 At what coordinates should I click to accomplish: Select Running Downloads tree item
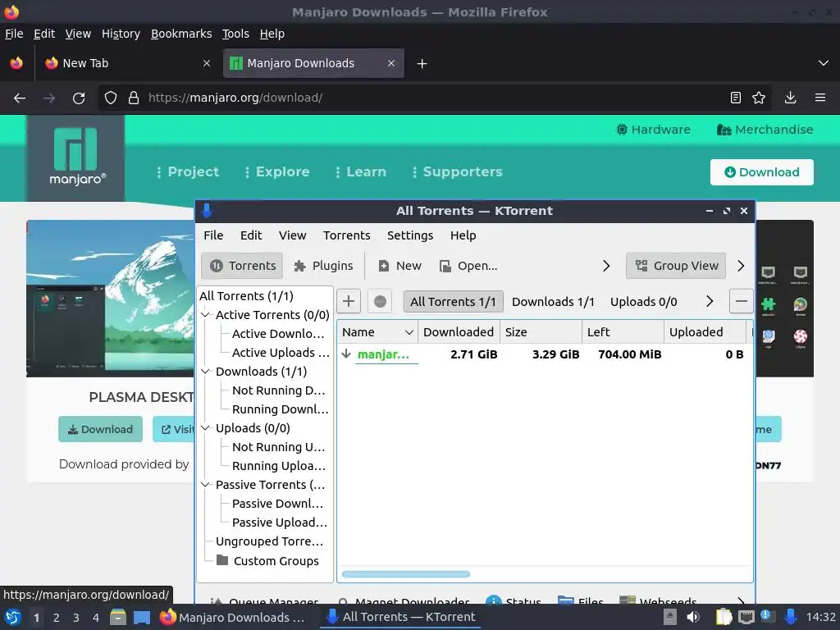pyautogui.click(x=281, y=409)
